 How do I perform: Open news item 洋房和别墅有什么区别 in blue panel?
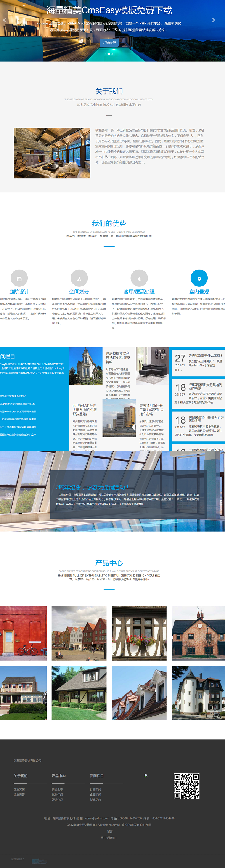(x=13, y=396)
